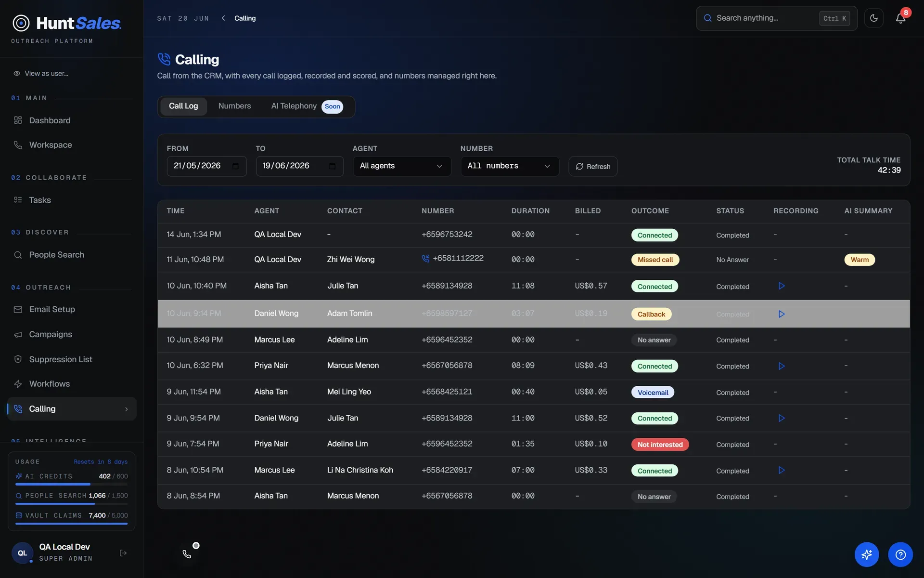Click the AI Credits usage bar
The image size is (924, 578).
tap(72, 484)
